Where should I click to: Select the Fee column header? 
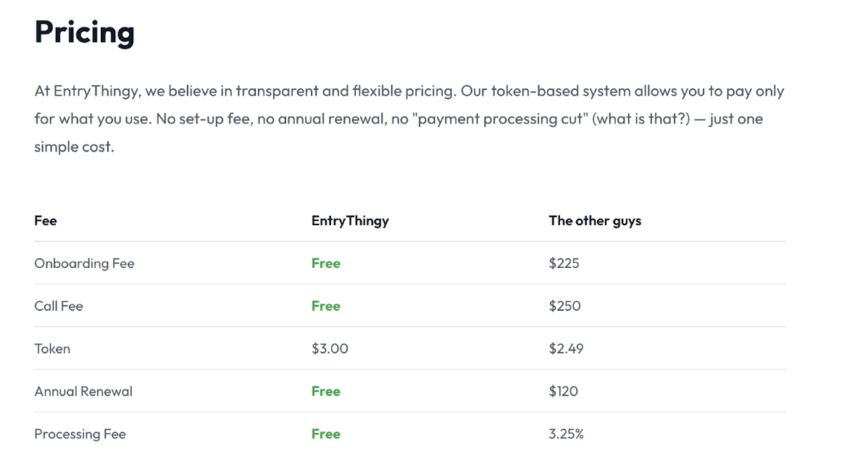point(46,221)
